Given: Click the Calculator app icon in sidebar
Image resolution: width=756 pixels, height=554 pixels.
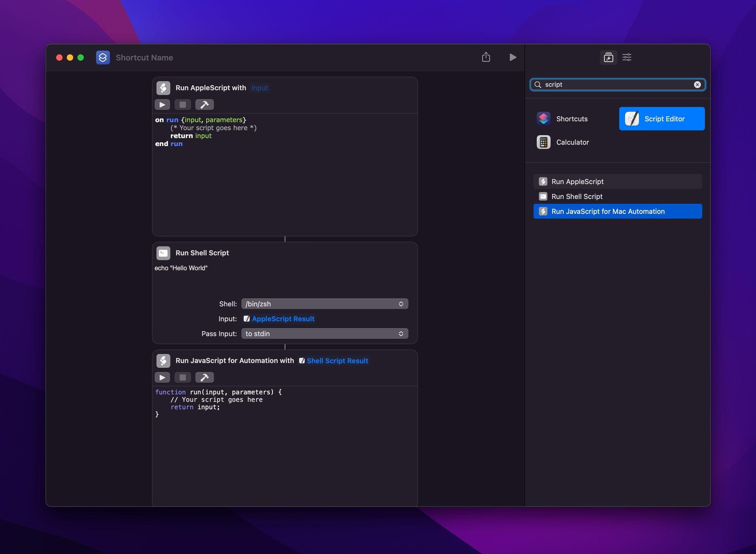Looking at the screenshot, I should point(543,142).
